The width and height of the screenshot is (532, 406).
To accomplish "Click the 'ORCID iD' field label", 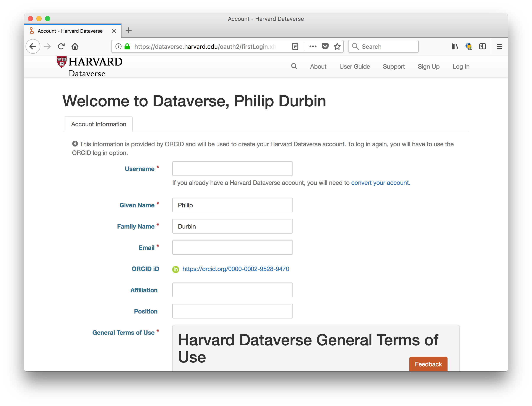I will tap(145, 269).
